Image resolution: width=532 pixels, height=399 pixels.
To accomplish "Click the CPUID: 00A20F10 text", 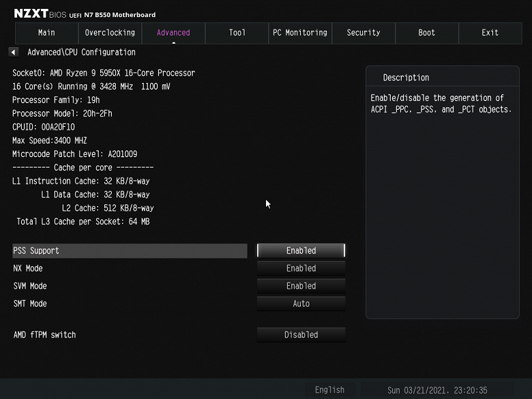I will click(x=44, y=127).
